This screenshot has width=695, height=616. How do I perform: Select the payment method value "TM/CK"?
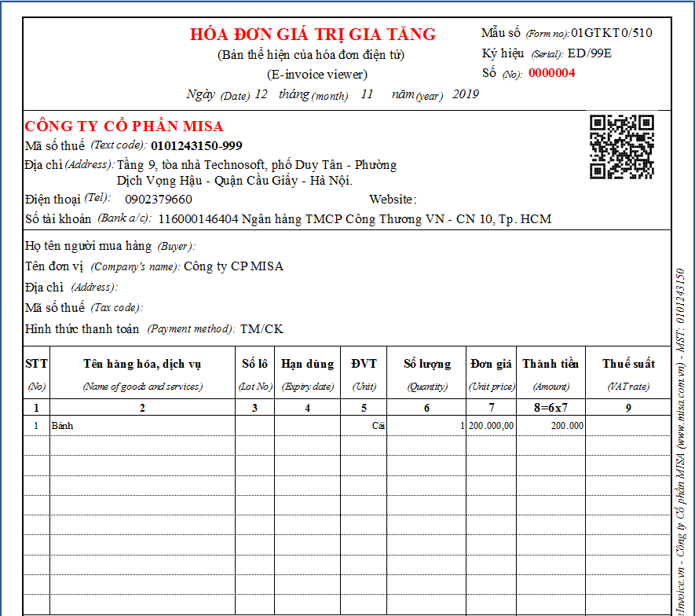(262, 329)
